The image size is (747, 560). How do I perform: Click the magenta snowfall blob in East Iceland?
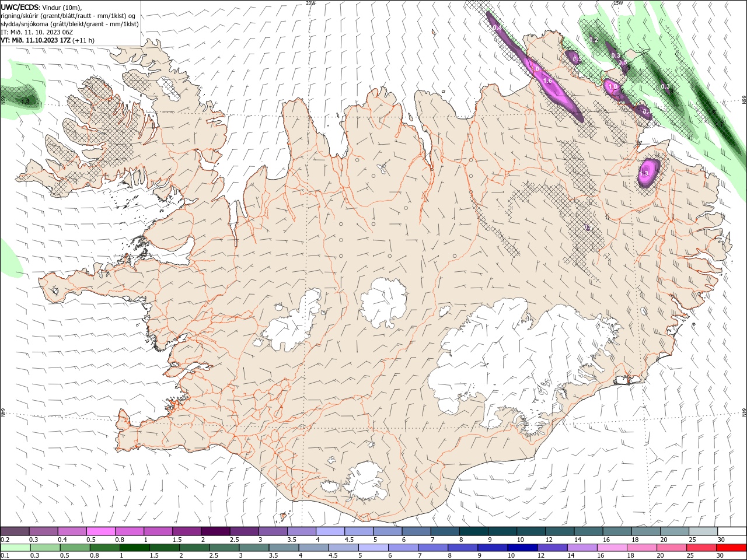point(648,172)
